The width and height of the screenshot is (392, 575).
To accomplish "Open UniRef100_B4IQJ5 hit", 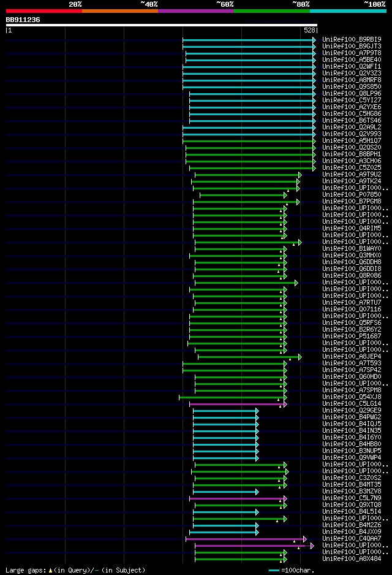I will click(352, 424).
